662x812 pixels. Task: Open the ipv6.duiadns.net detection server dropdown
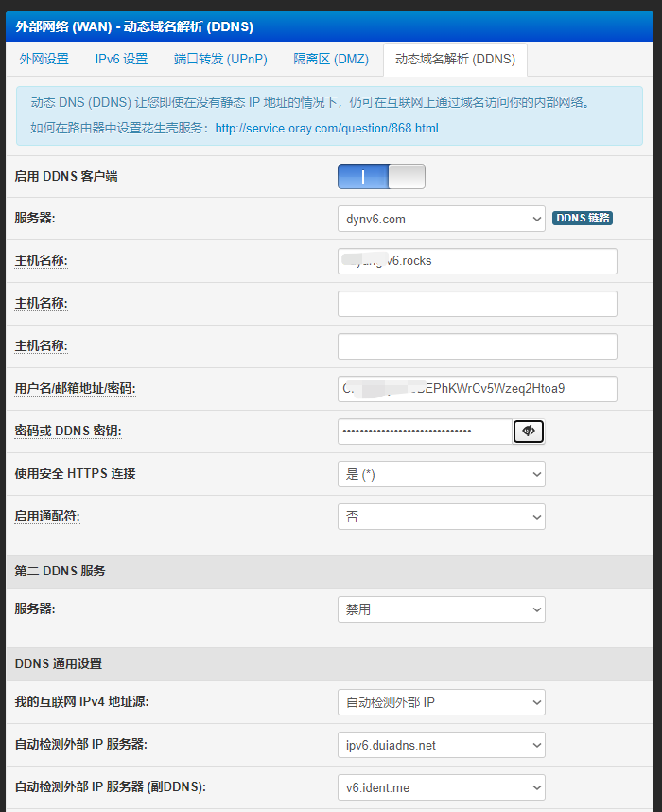[x=441, y=744]
